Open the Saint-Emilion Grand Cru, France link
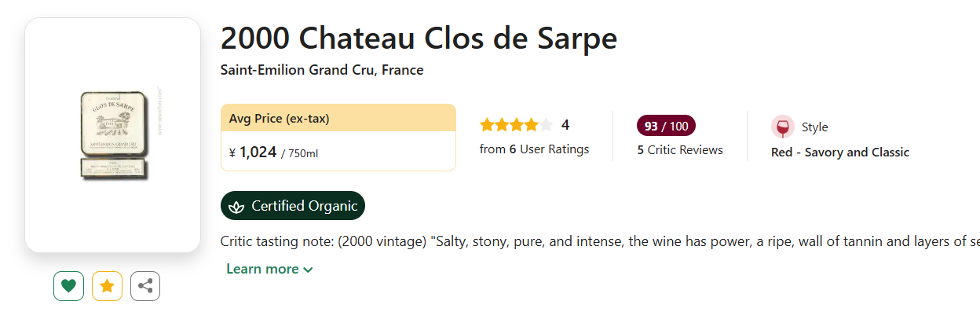Viewport: 980px width, 327px height. coord(322,70)
